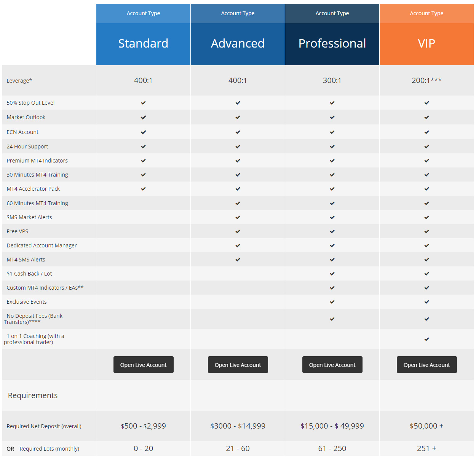This screenshot has height=459, width=476.
Task: Click Professional $1 Cash Back checkmark
Action: pyautogui.click(x=332, y=274)
